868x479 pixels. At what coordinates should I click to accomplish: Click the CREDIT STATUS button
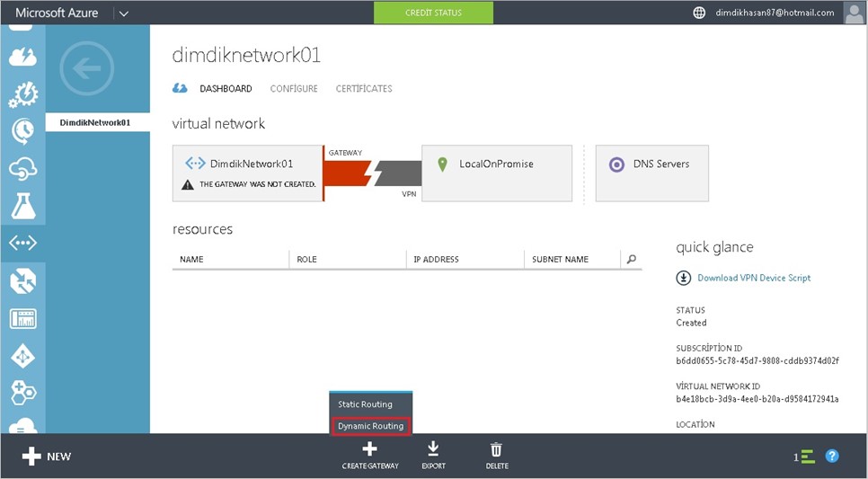point(433,13)
